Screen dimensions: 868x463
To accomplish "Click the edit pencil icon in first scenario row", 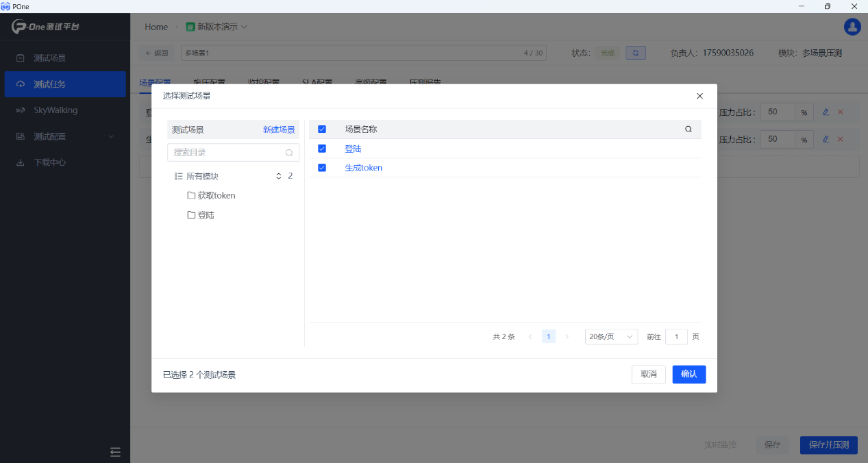I will point(826,112).
